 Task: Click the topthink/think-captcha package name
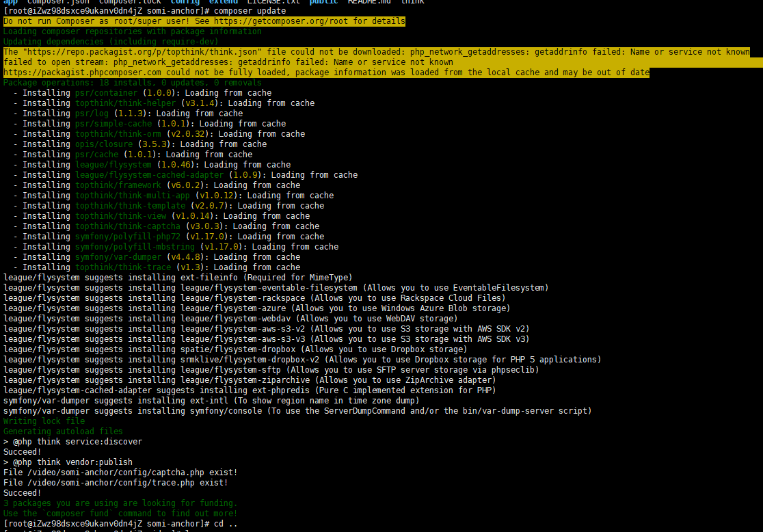128,226
